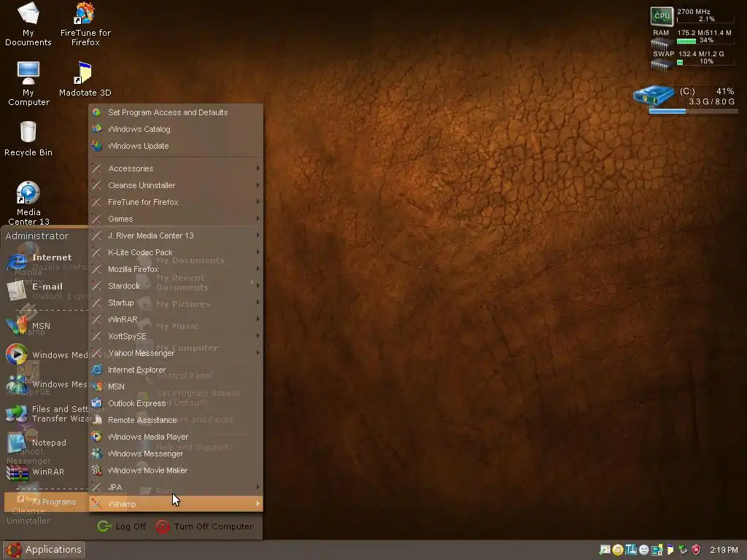Open the Recycle Bin icon
This screenshot has height=560, width=747.
(x=28, y=139)
